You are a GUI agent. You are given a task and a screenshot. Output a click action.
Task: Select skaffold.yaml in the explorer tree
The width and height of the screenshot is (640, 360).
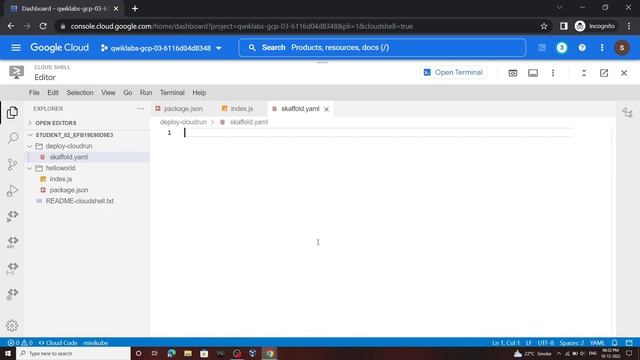tap(87, 157)
